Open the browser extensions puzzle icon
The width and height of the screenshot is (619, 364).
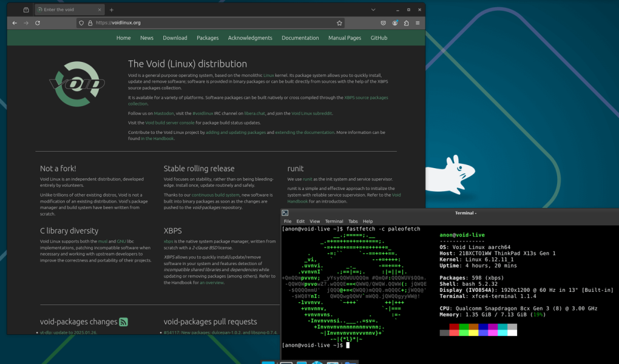(x=406, y=23)
